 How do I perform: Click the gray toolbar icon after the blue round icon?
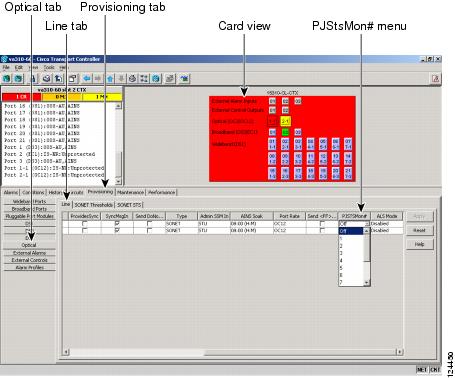point(170,79)
